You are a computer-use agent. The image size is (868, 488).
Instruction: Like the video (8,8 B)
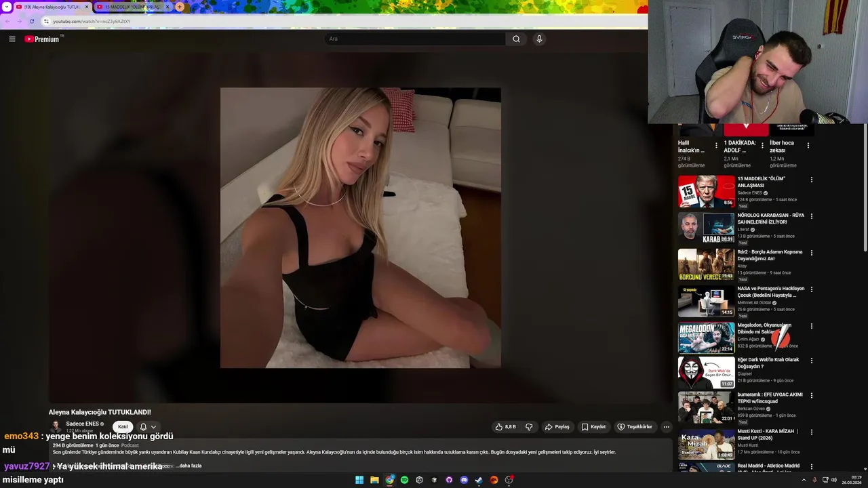tap(506, 427)
